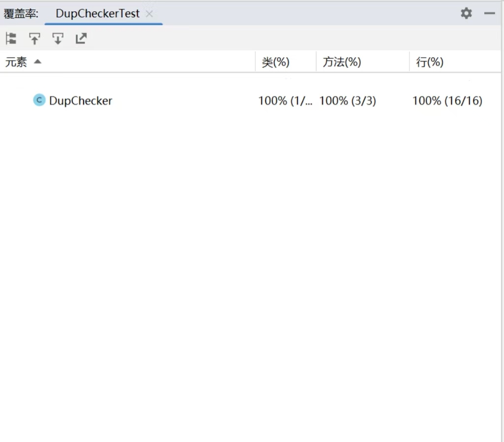Click the flatten packages icon
This screenshot has width=504, height=442.
[x=11, y=38]
